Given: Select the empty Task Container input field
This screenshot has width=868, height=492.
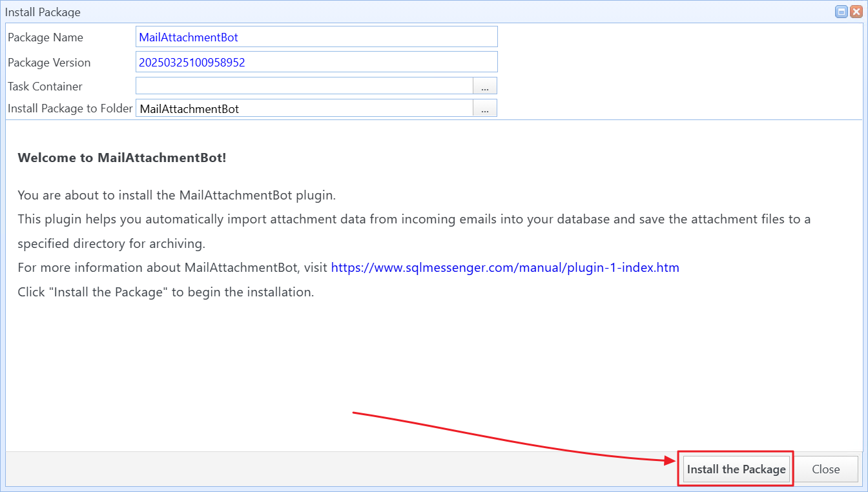Looking at the screenshot, I should [x=304, y=87].
